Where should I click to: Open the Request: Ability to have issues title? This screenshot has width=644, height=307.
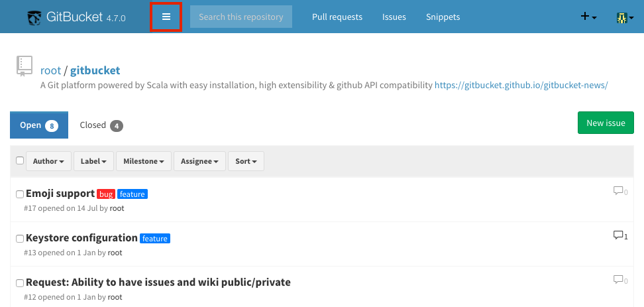(158, 282)
